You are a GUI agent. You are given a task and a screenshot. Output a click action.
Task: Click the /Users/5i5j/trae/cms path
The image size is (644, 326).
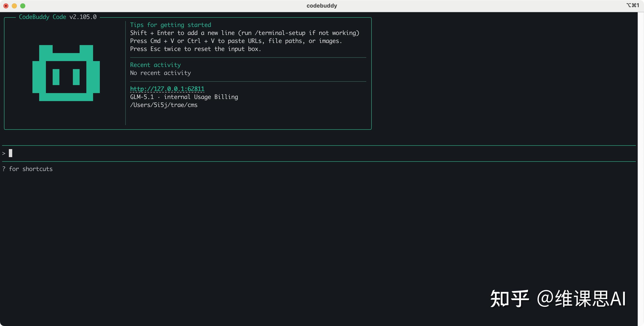164,105
